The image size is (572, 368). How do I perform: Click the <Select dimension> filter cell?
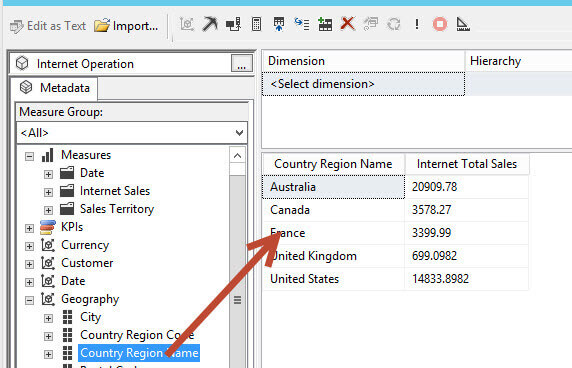(363, 84)
